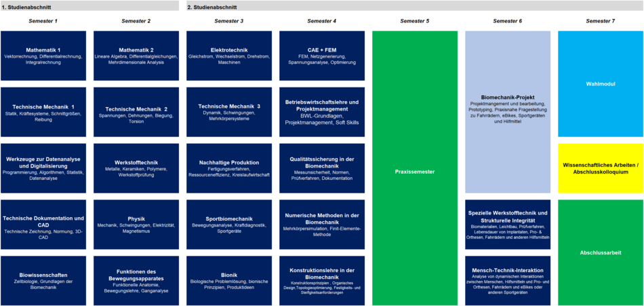Click Technische Dokumentation und CAD module
Image resolution: width=644 pixels, height=306 pixels.
[43, 225]
